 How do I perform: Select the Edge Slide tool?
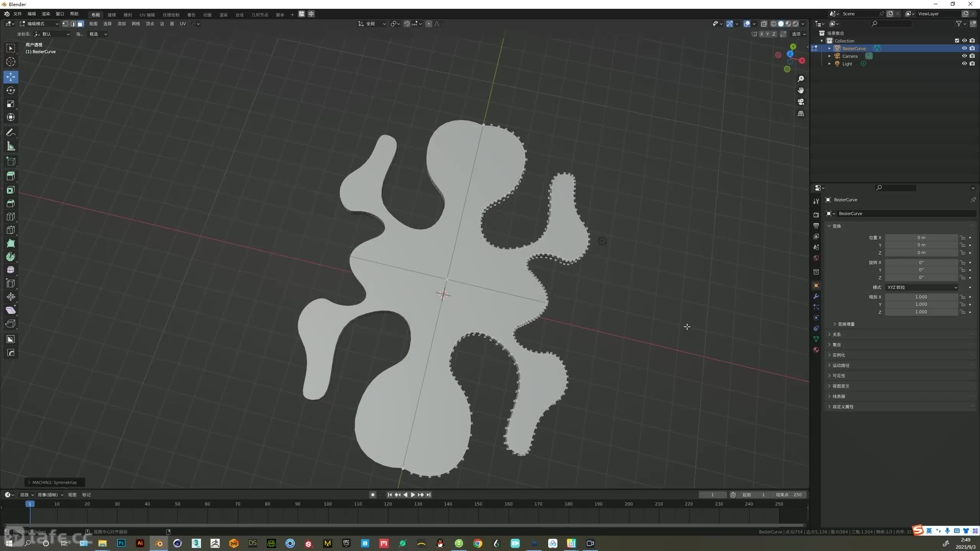[x=11, y=284]
